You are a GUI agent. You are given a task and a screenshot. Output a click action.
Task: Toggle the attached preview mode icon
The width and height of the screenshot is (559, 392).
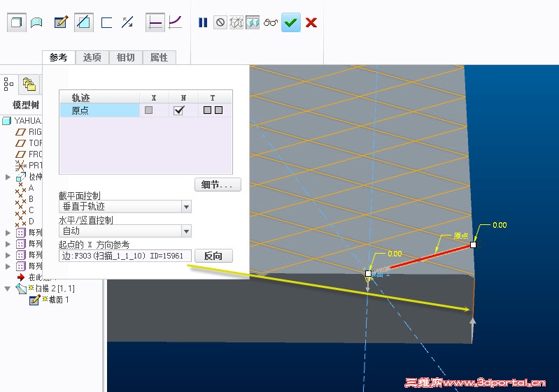(x=253, y=22)
